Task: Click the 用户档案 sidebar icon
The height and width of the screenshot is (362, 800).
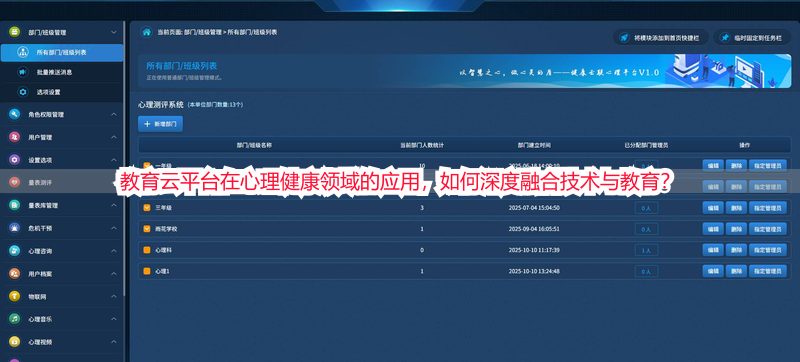Action: coord(14,274)
